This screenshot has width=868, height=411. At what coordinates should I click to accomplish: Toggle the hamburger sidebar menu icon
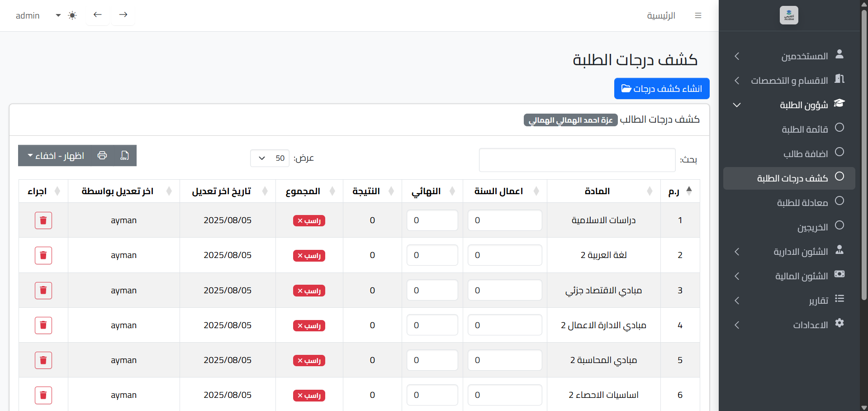pos(698,15)
